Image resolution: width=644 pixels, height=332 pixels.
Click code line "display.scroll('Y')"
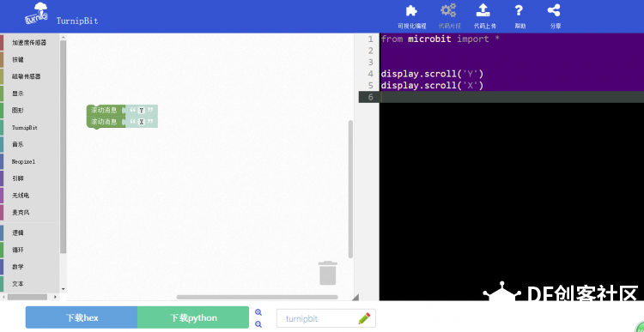(x=432, y=75)
